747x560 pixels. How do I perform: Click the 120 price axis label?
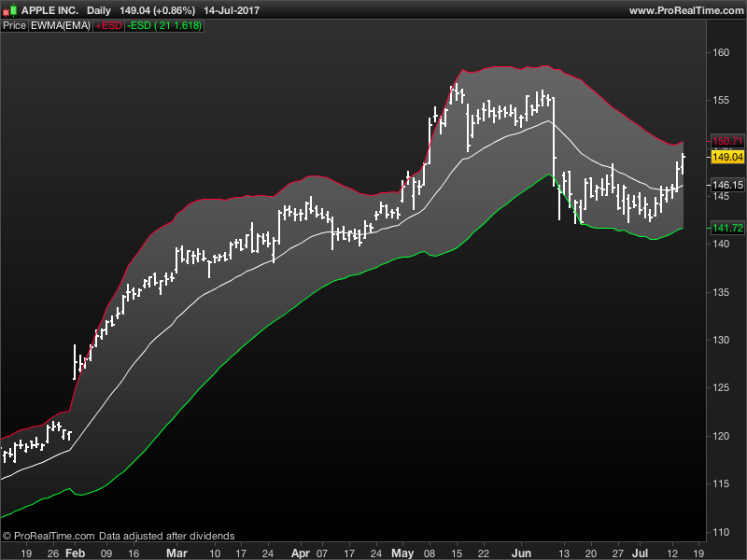click(721, 436)
